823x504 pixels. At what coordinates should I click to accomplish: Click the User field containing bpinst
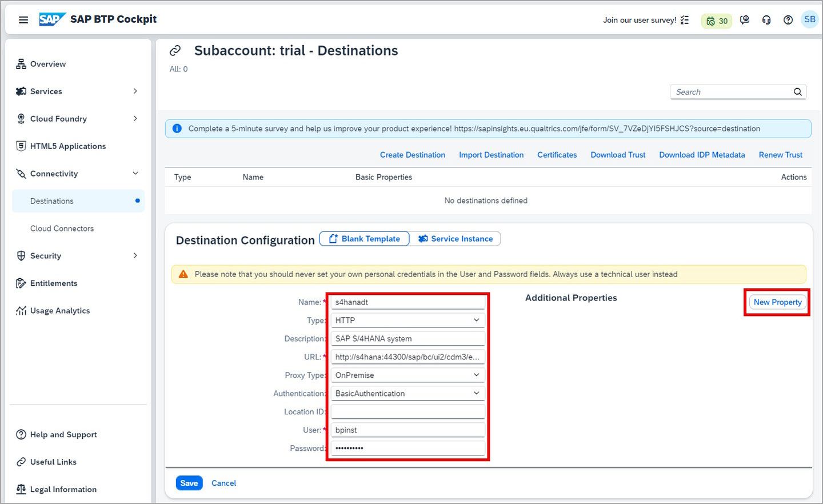click(x=408, y=430)
